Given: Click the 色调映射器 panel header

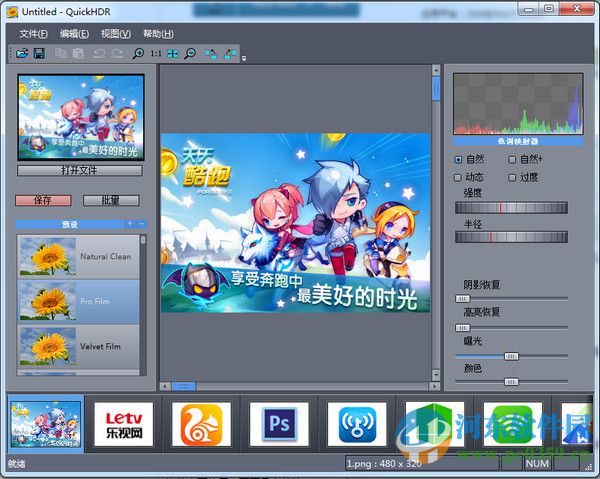Looking at the screenshot, I should (x=518, y=141).
